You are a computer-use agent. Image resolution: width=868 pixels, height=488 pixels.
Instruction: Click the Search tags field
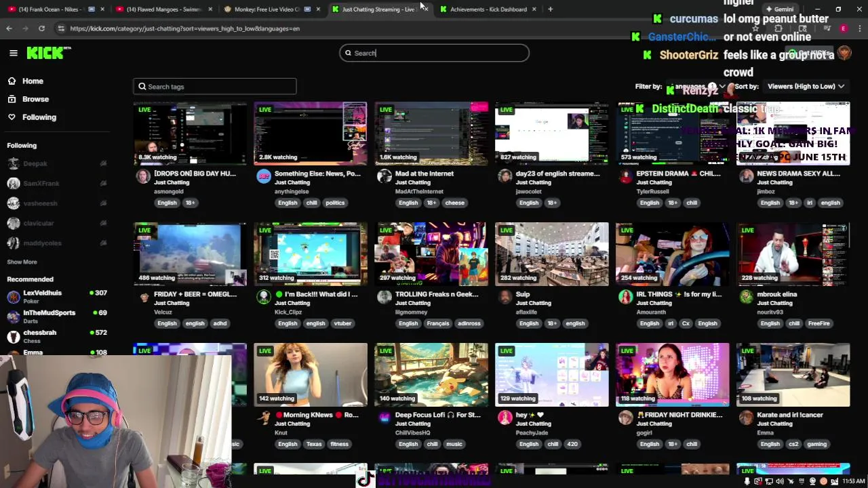215,86
